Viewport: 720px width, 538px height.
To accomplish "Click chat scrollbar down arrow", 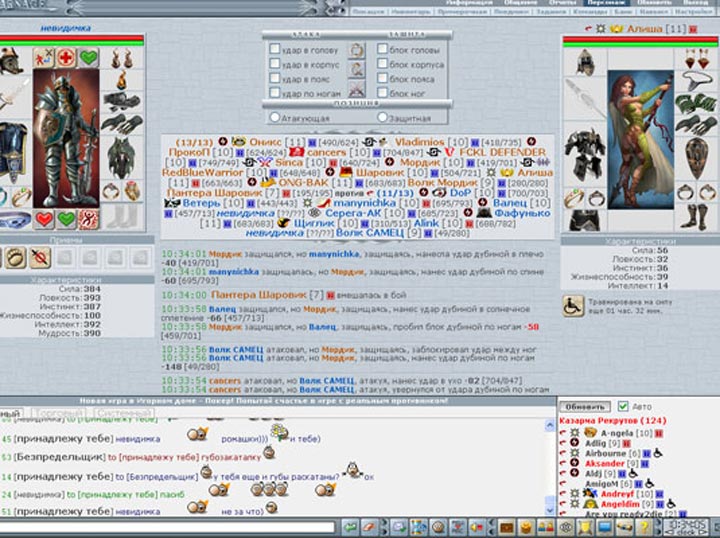I will coord(550,510).
